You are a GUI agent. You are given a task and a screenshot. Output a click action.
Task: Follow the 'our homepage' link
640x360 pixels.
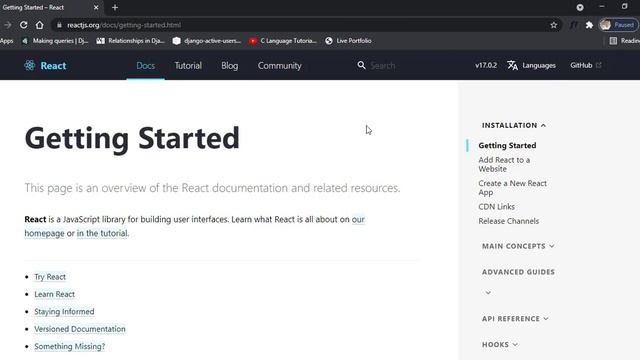point(358,219)
